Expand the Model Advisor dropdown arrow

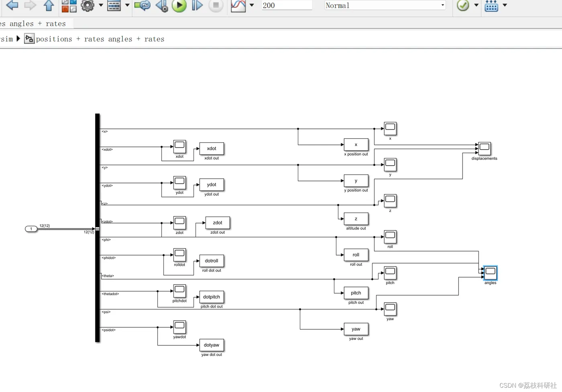[476, 5]
